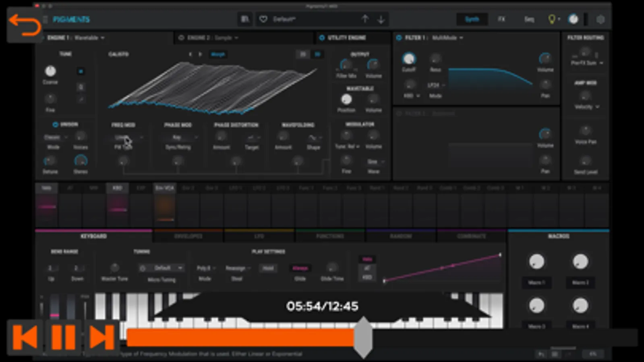The height and width of the screenshot is (362, 644).
Task: Click the Filter 1 Cutoff knob
Action: [409, 59]
